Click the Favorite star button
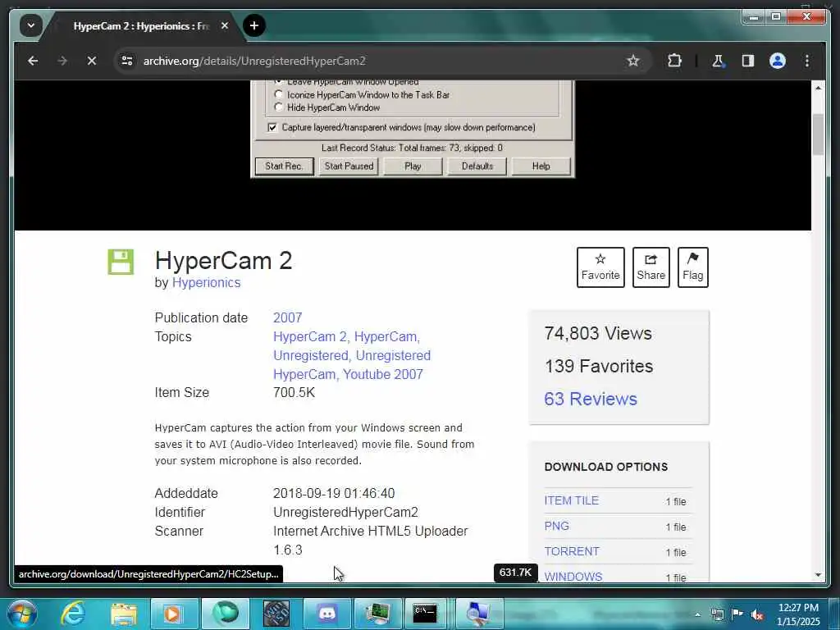 tap(600, 267)
